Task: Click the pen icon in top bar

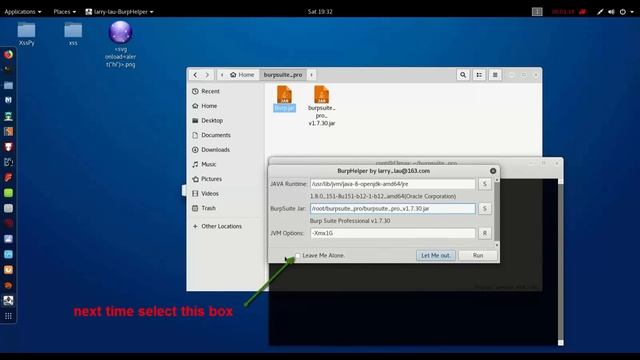Action: point(600,12)
